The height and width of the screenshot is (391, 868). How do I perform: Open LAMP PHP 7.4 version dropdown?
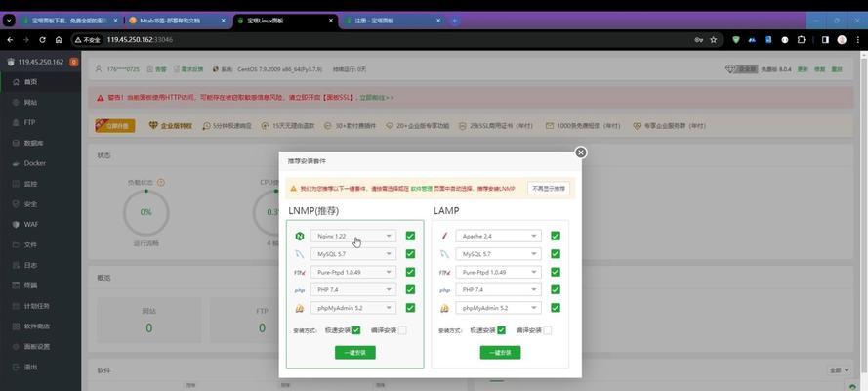click(x=498, y=290)
